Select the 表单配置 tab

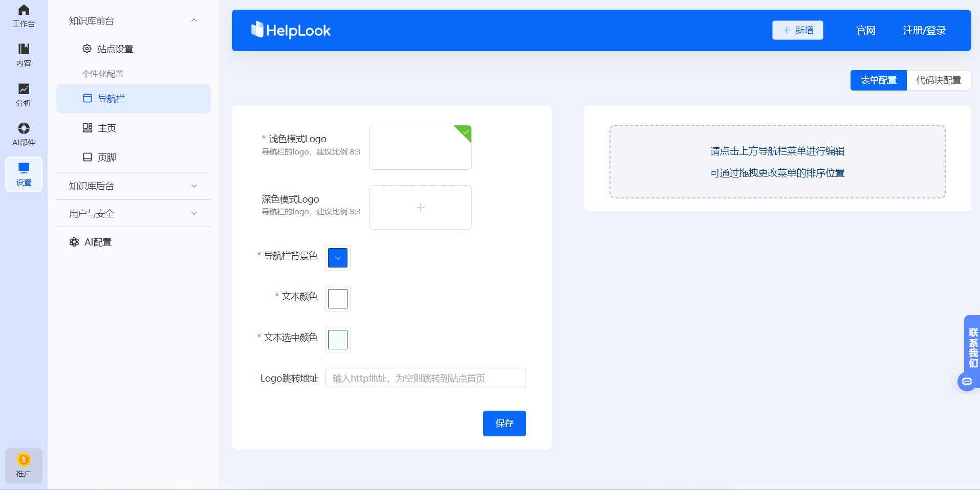878,80
